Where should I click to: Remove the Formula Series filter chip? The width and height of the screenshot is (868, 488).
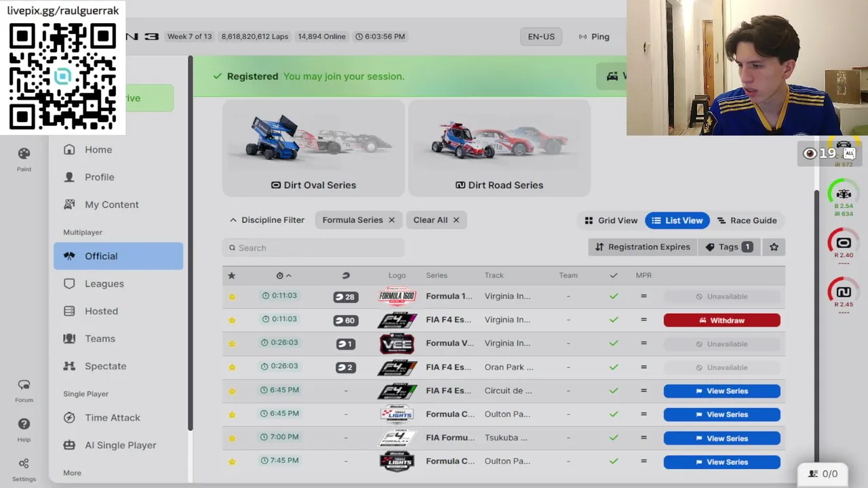point(391,220)
